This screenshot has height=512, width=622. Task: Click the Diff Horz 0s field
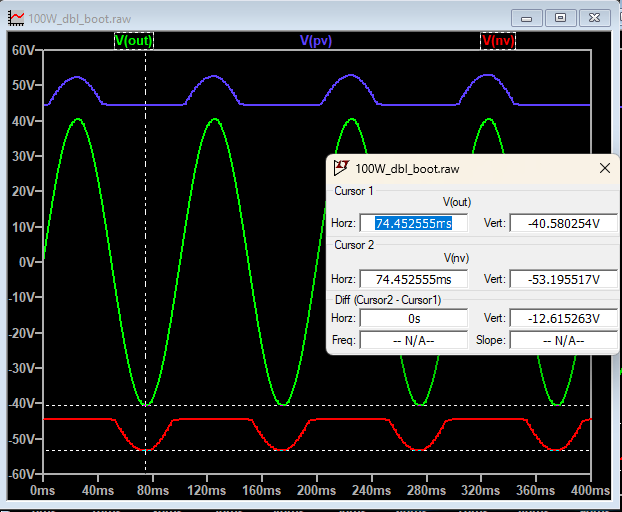(413, 318)
